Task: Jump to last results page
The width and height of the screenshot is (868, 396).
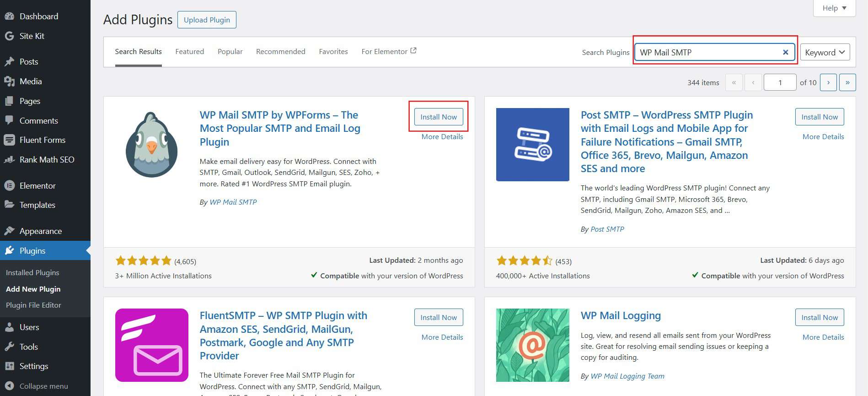Action: [x=847, y=82]
